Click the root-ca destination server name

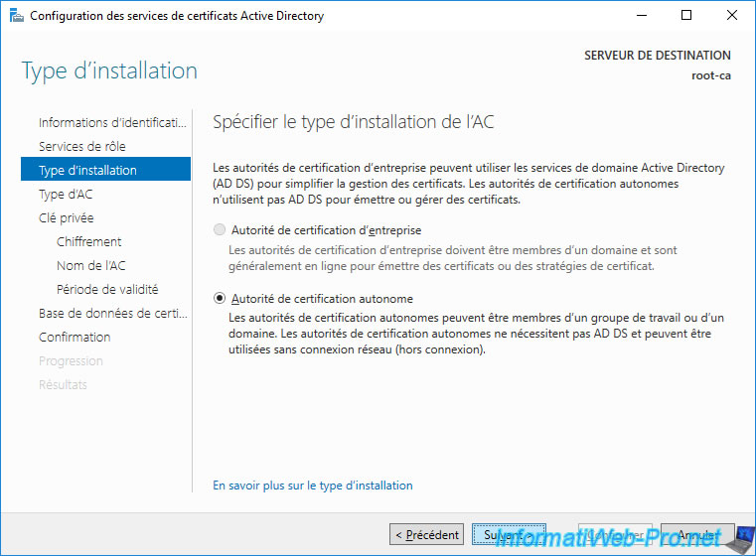pos(710,75)
